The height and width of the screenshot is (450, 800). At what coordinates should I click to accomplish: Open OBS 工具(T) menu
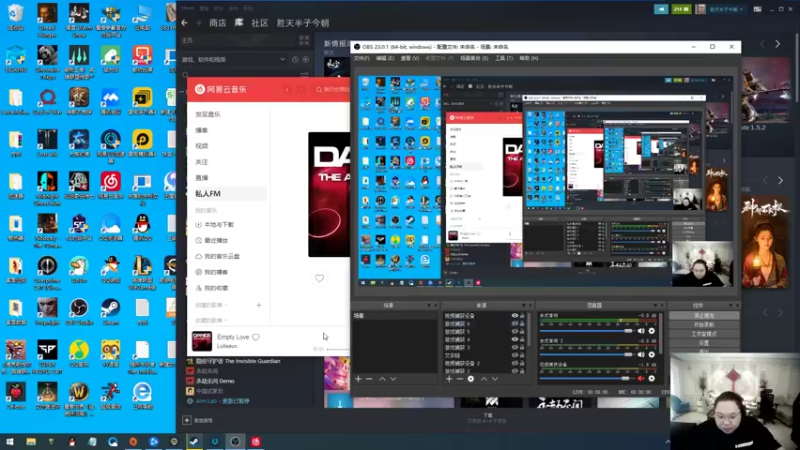[x=504, y=58]
